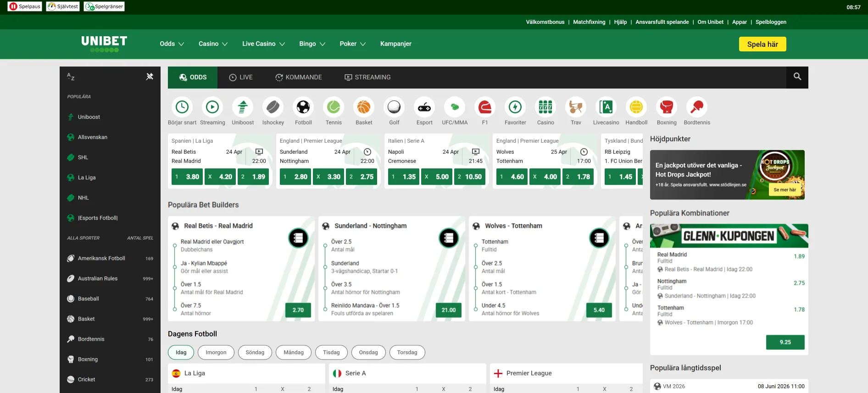Select the Uniboost sport icon
Image resolution: width=868 pixels, height=393 pixels.
tap(243, 107)
